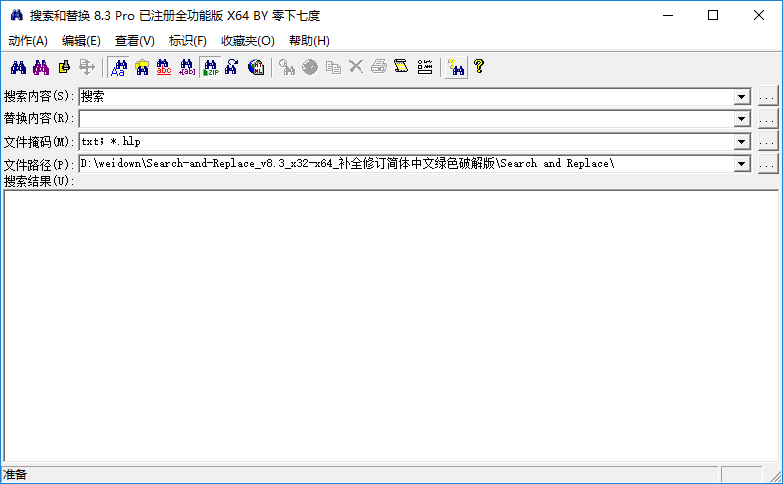Open the 帮助(H) menu

[x=309, y=41]
